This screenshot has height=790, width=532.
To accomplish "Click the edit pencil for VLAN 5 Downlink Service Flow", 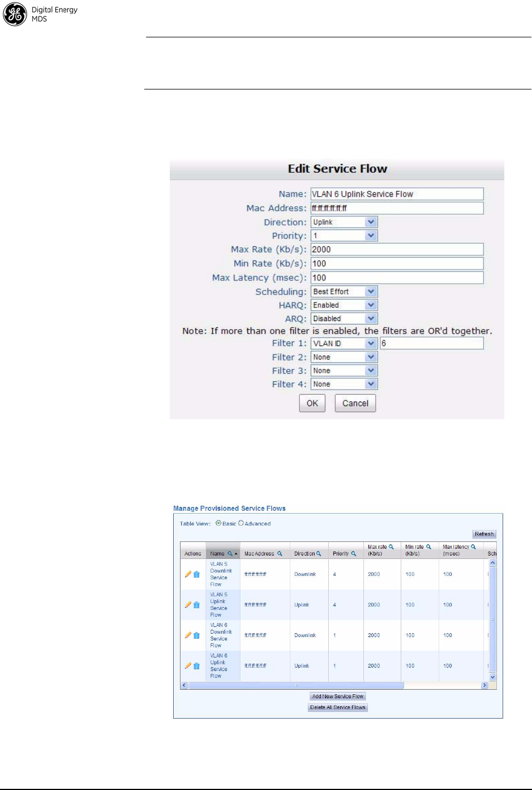I will 188,574.
